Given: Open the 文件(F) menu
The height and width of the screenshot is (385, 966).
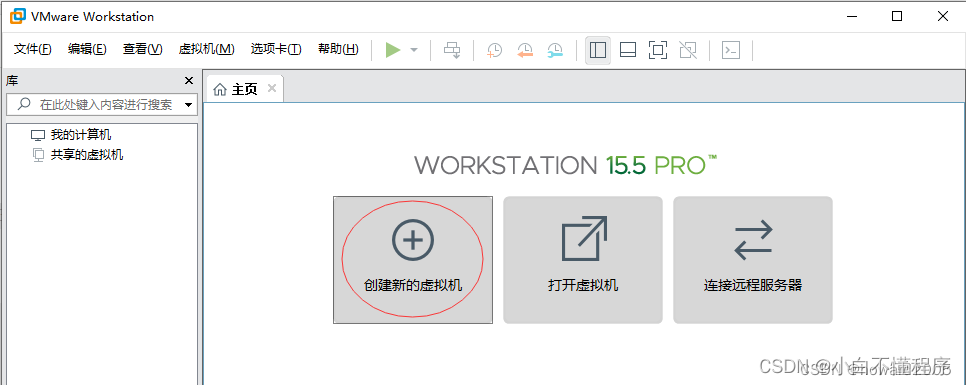Looking at the screenshot, I should click(x=32, y=49).
